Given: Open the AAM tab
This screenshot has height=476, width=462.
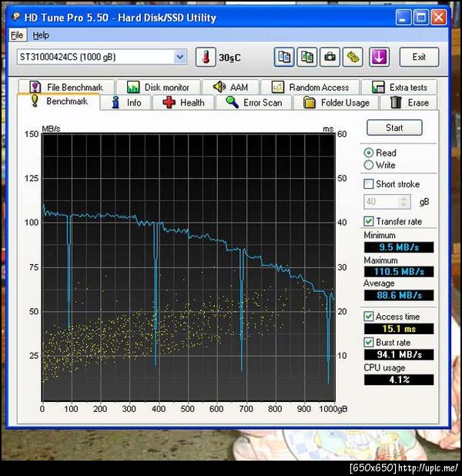Looking at the screenshot, I should point(231,88).
